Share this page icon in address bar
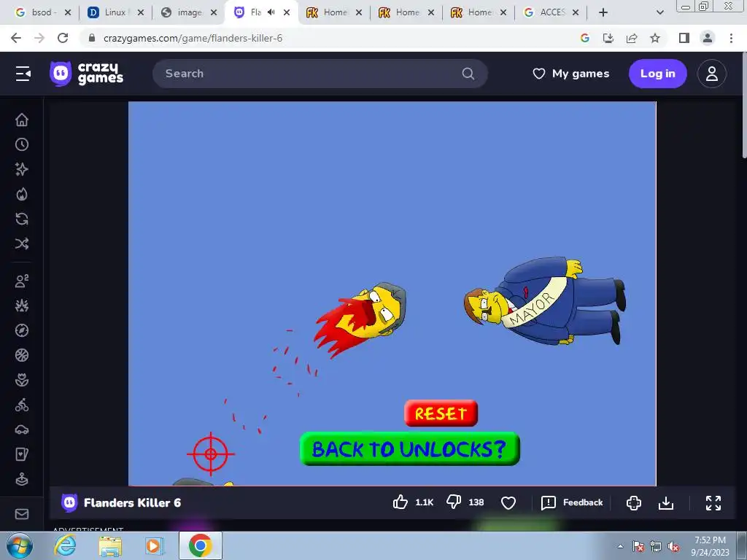The width and height of the screenshot is (747, 560). click(632, 38)
